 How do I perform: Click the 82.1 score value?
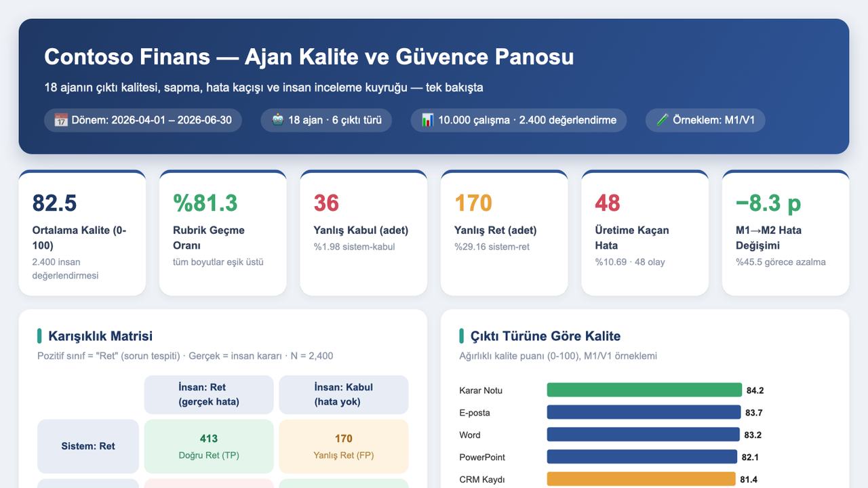pos(751,457)
